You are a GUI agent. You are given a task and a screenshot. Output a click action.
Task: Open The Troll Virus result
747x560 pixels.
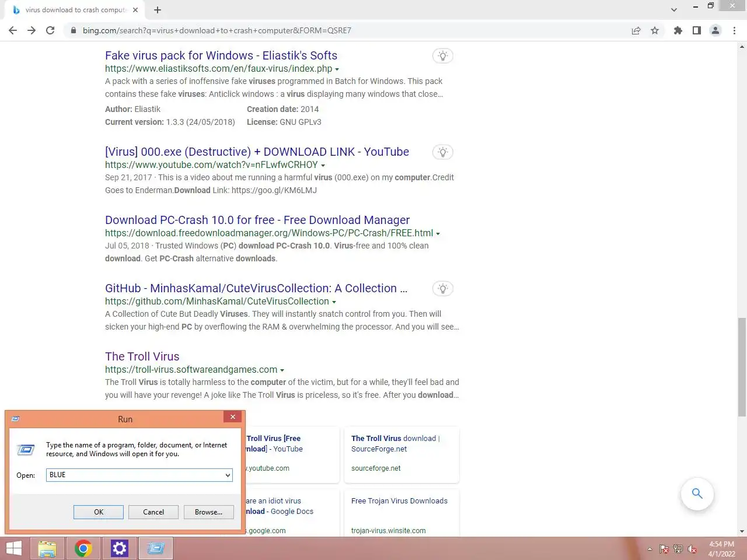point(142,356)
